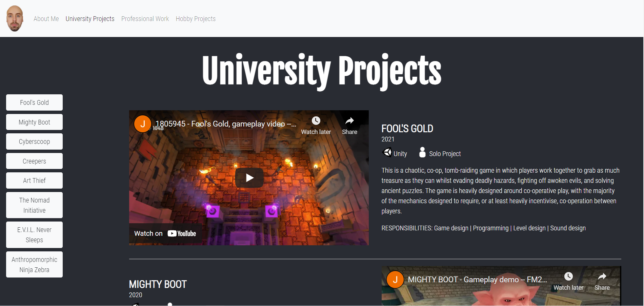This screenshot has height=306, width=644.
Task: Select University Projects in the top navigation
Action: (90, 19)
